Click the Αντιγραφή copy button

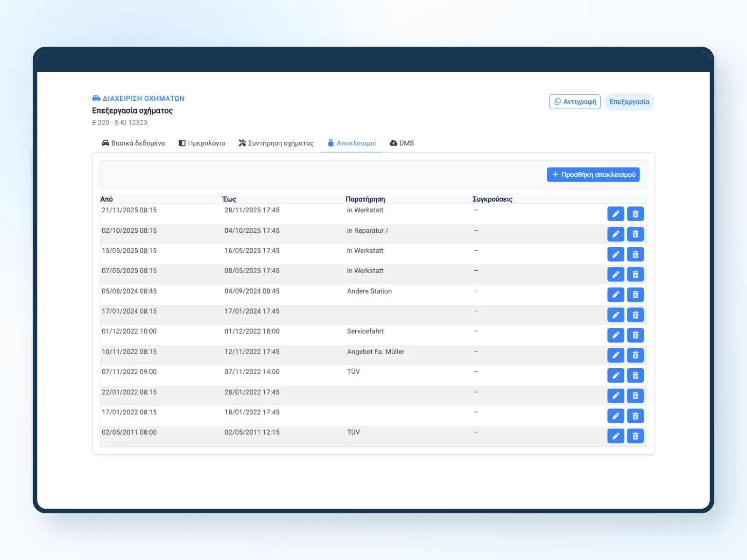[x=575, y=102]
